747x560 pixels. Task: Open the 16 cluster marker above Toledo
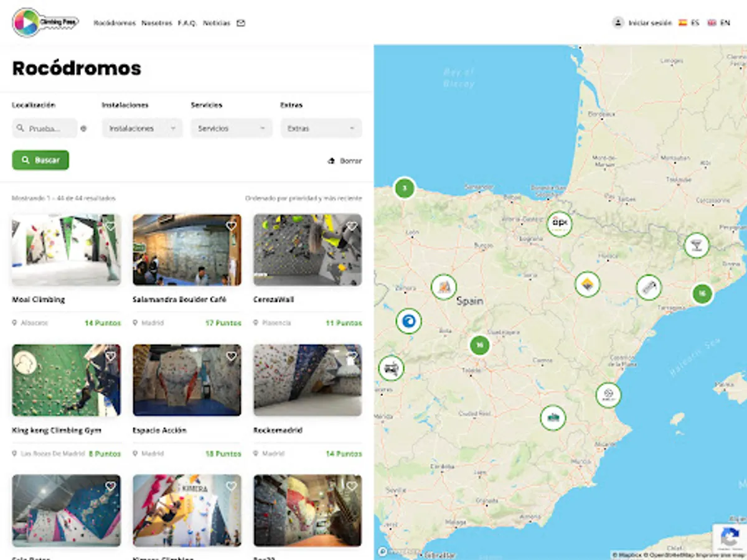[x=479, y=345]
